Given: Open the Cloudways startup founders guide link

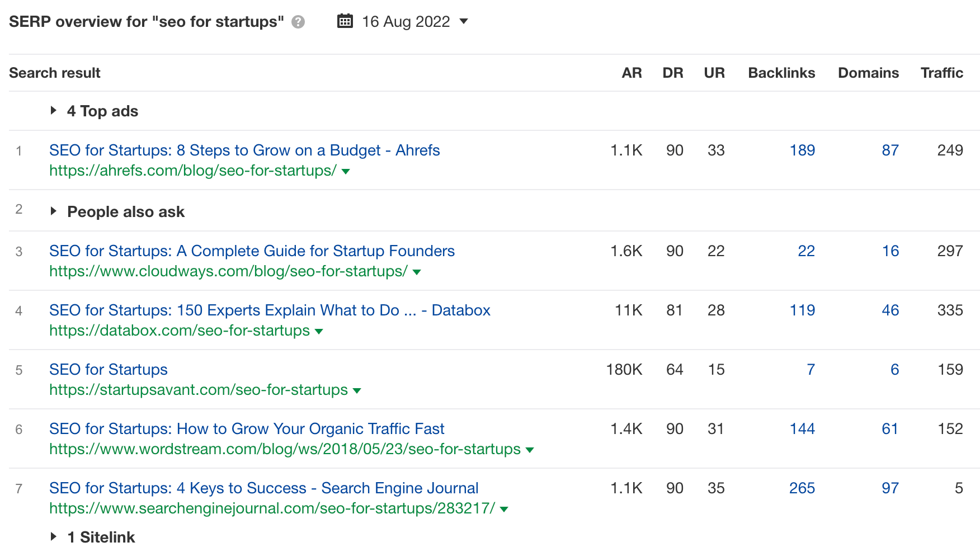Looking at the screenshot, I should 252,251.
